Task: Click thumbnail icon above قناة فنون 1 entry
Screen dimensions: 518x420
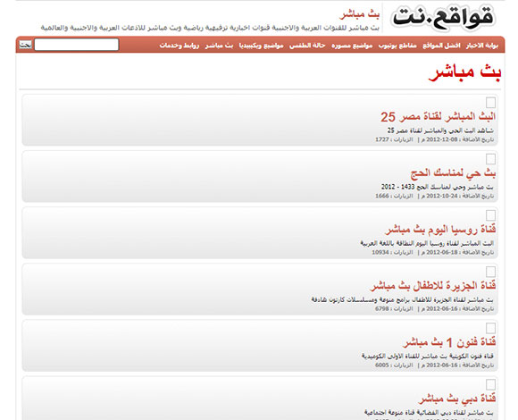Action: tap(490, 328)
